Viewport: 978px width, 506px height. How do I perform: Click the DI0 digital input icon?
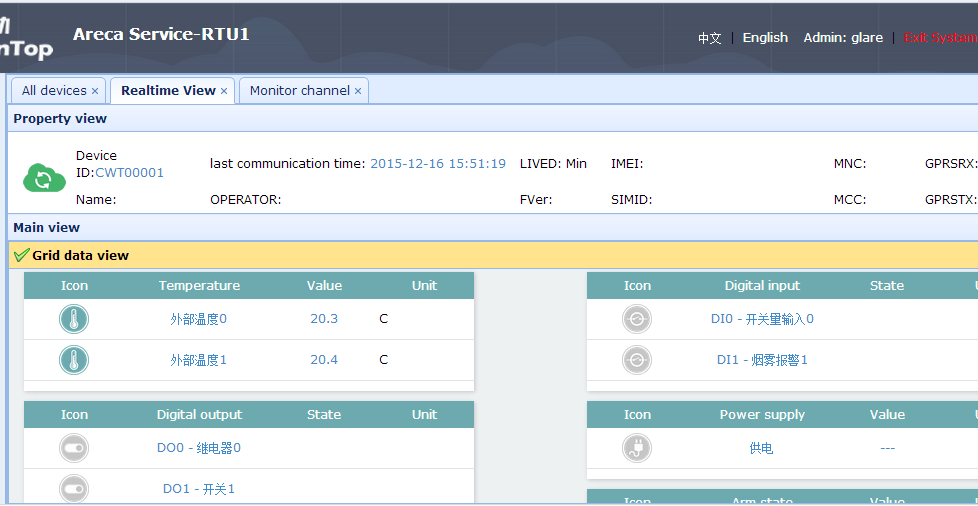pyautogui.click(x=637, y=319)
